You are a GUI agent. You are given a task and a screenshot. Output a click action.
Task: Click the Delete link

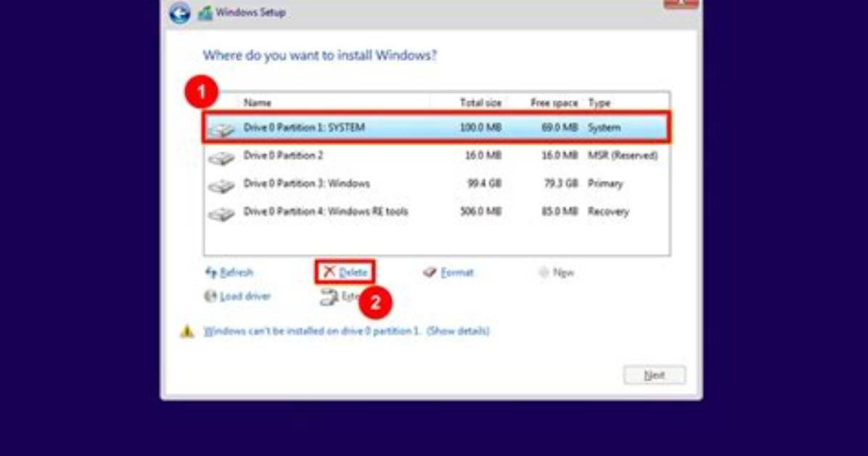pos(353,272)
